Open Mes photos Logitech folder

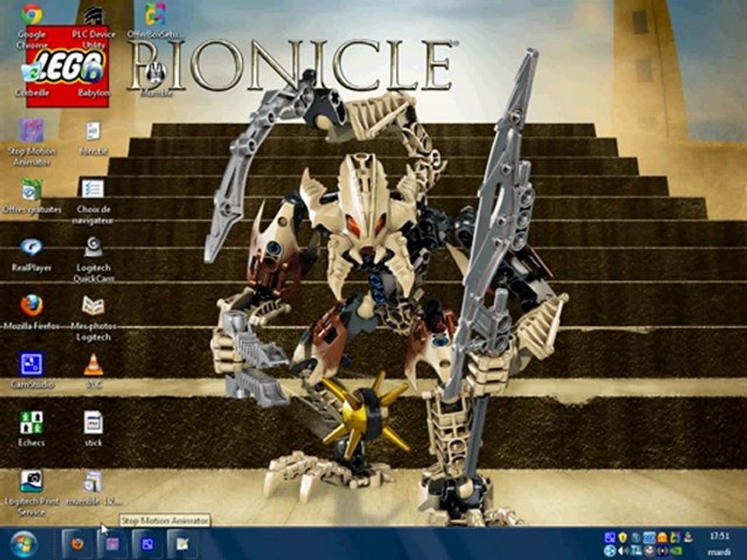pyautogui.click(x=93, y=318)
